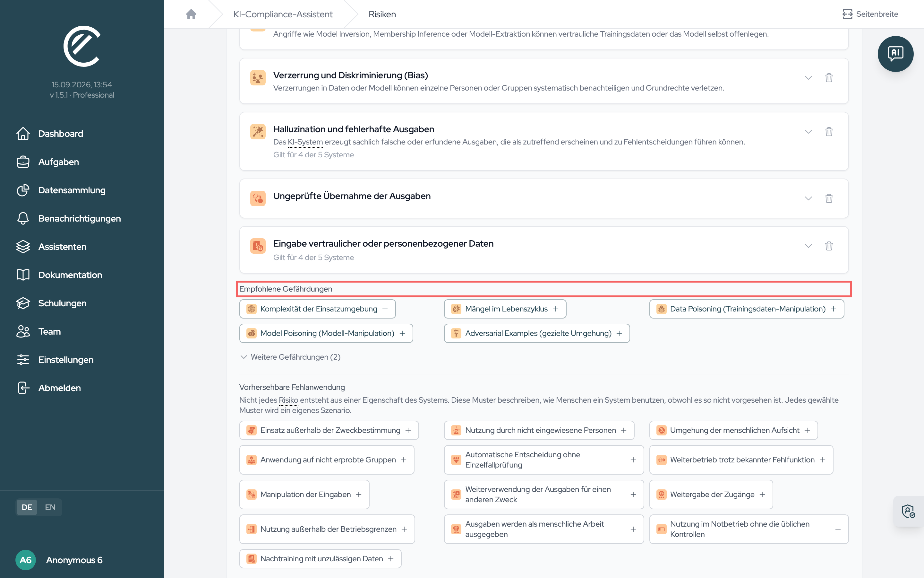924x578 pixels.
Task: Switch language to EN
Action: 50,507
